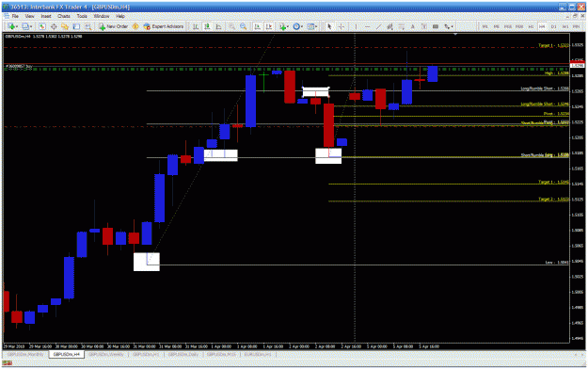Screen dimensions: 588x369
Task: Toggle the Terminal window icon
Action: click(76, 26)
